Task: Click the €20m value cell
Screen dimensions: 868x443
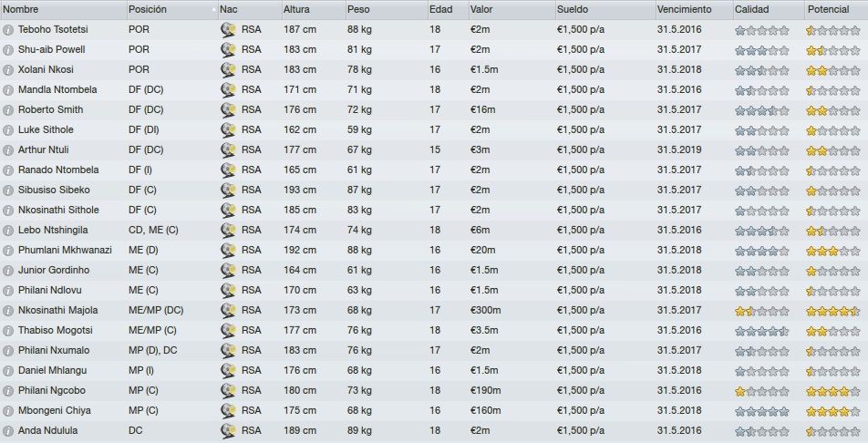Action: 483,251
